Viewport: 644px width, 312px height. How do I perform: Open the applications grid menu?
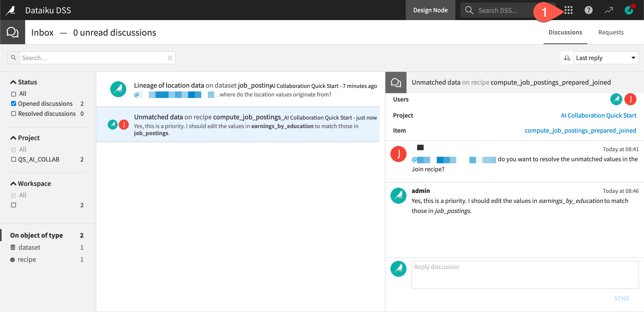[x=568, y=10]
